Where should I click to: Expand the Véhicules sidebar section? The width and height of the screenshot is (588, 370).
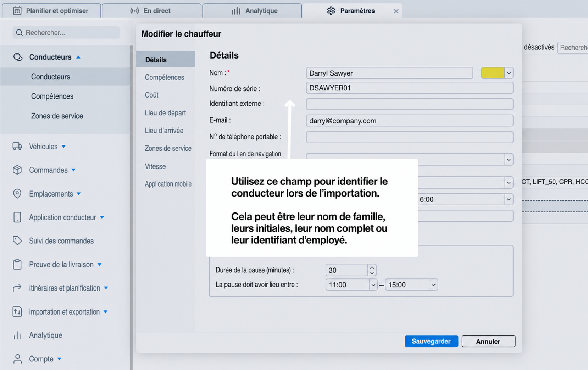click(x=63, y=147)
